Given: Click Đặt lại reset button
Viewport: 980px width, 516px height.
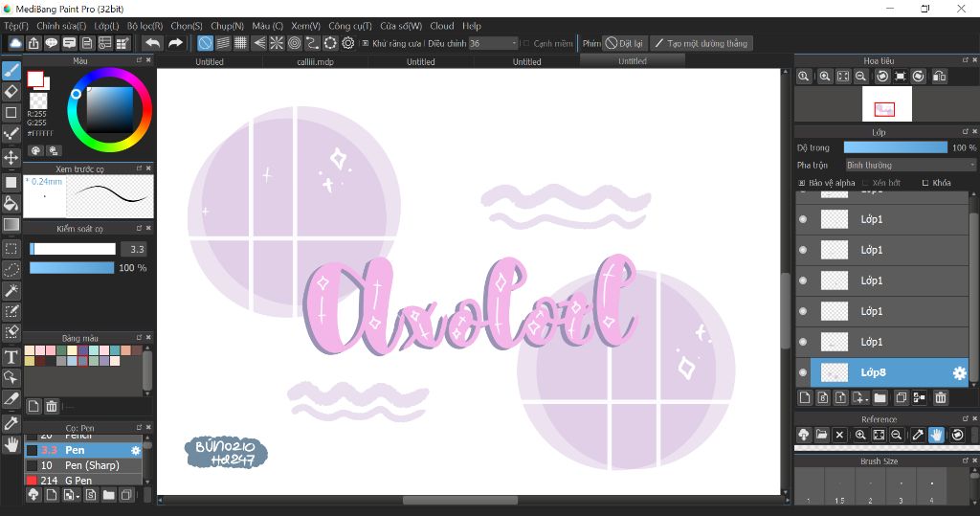Looking at the screenshot, I should point(624,43).
